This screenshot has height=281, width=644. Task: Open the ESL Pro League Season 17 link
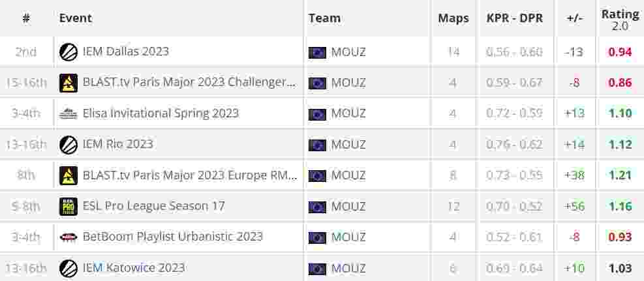point(153,206)
